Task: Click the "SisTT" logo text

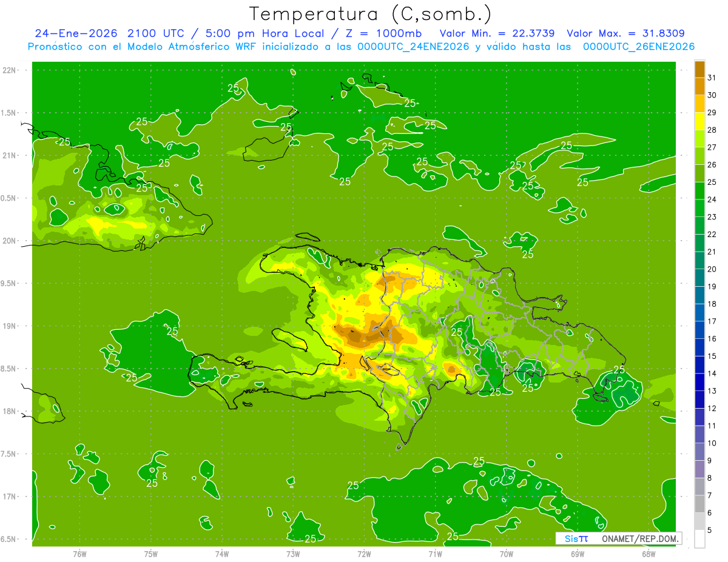Action: [576, 538]
